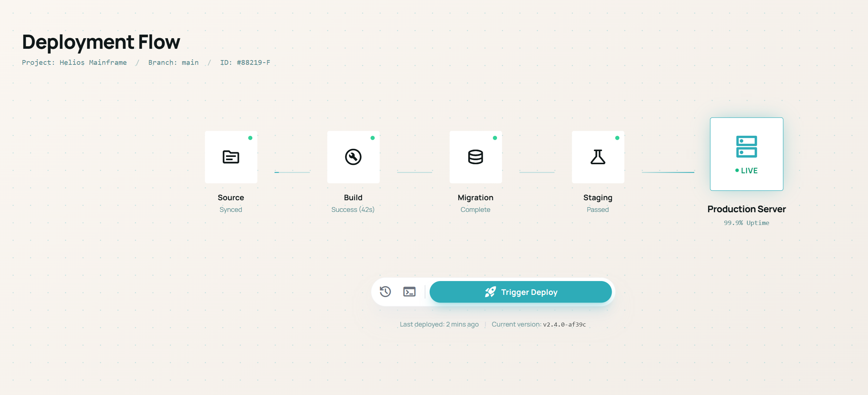The width and height of the screenshot is (868, 395).
Task: Open the deployment history icon
Action: coord(386,292)
